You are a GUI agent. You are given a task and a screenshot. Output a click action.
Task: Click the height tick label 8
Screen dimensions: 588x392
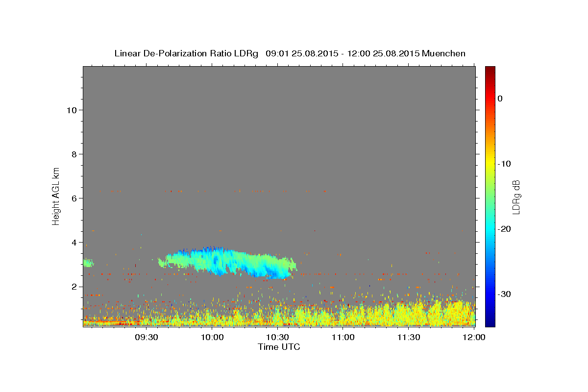74,154
